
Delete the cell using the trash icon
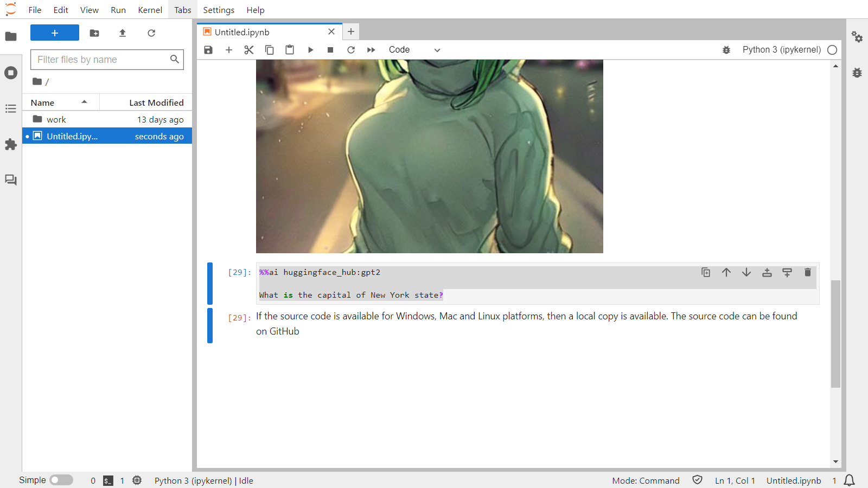(x=807, y=273)
